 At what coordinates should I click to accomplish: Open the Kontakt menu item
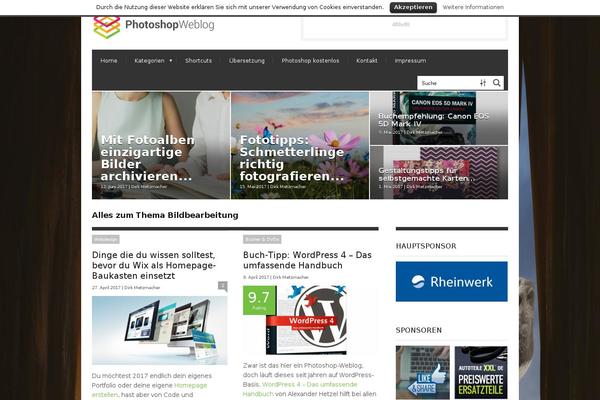click(x=367, y=60)
